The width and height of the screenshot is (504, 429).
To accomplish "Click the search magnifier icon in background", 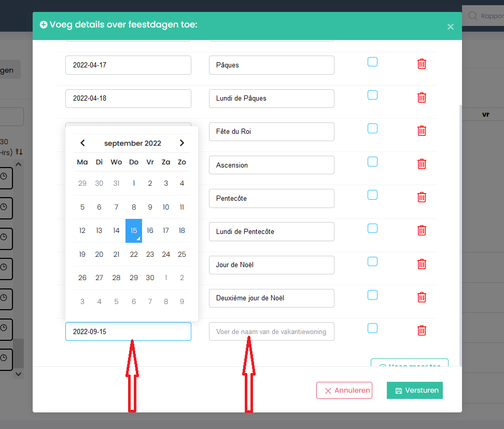I will click(x=472, y=16).
